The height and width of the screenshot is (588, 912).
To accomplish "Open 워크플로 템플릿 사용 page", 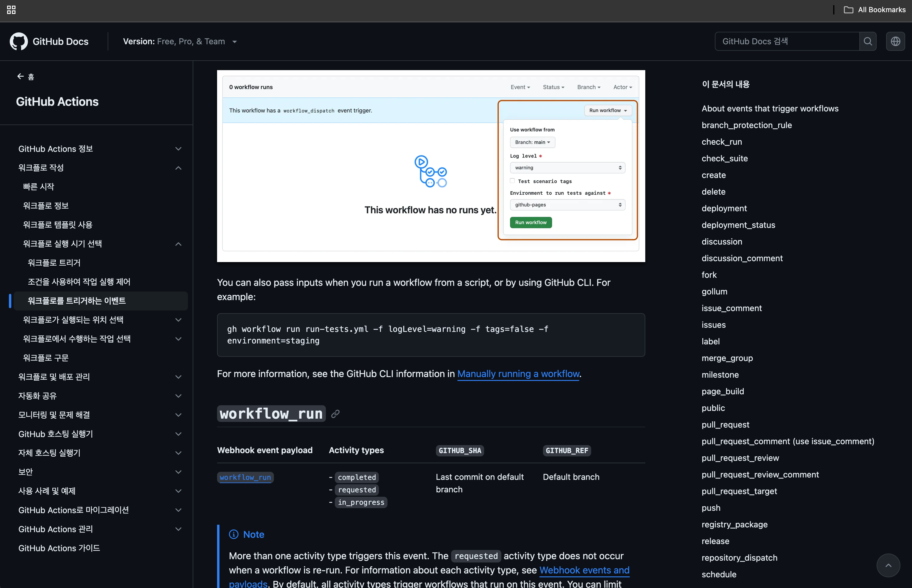I will [58, 225].
